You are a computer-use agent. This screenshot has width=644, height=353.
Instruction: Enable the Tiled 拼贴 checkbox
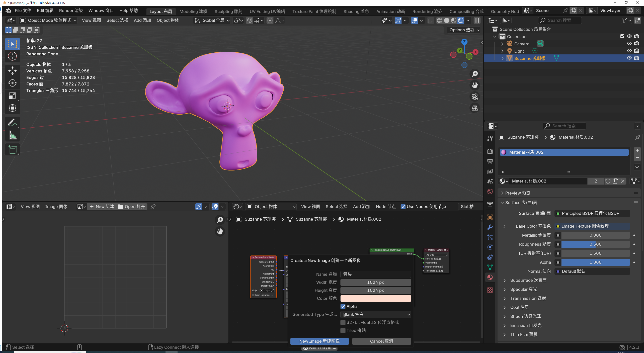(x=343, y=330)
